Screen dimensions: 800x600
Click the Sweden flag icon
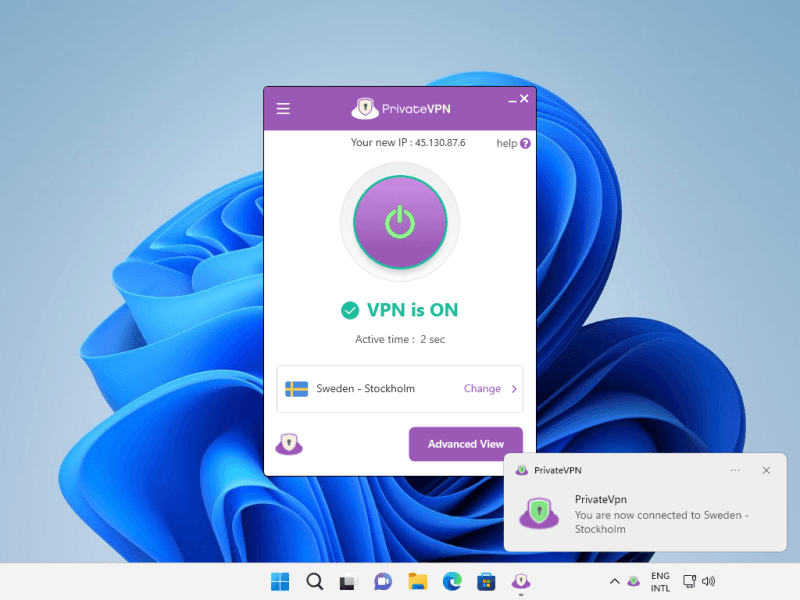click(x=296, y=389)
